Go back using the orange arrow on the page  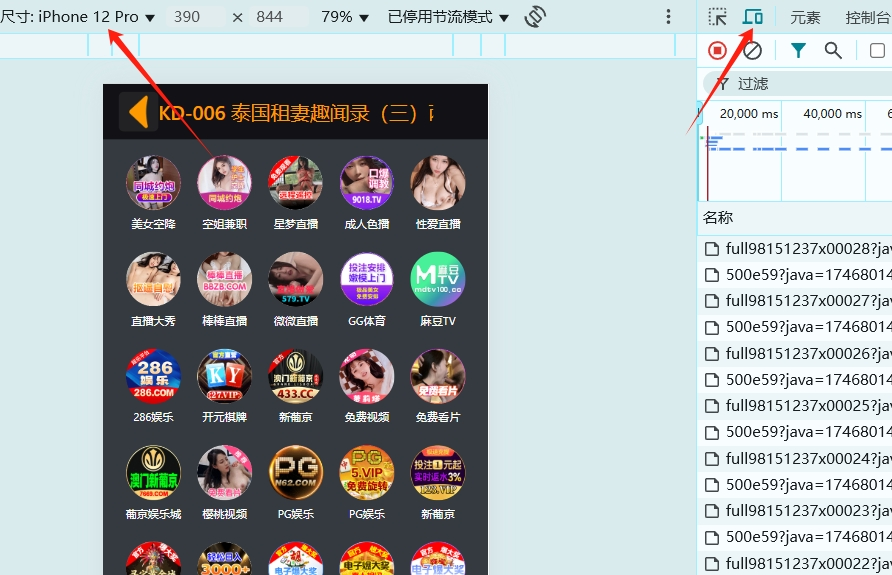coord(138,112)
